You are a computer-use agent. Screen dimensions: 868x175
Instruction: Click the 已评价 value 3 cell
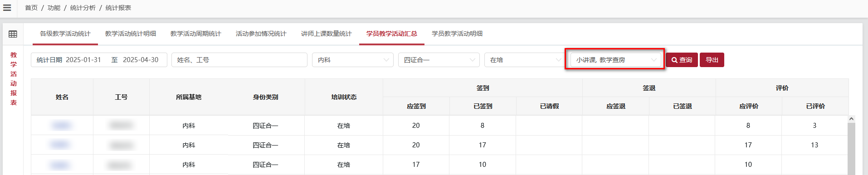tap(814, 126)
